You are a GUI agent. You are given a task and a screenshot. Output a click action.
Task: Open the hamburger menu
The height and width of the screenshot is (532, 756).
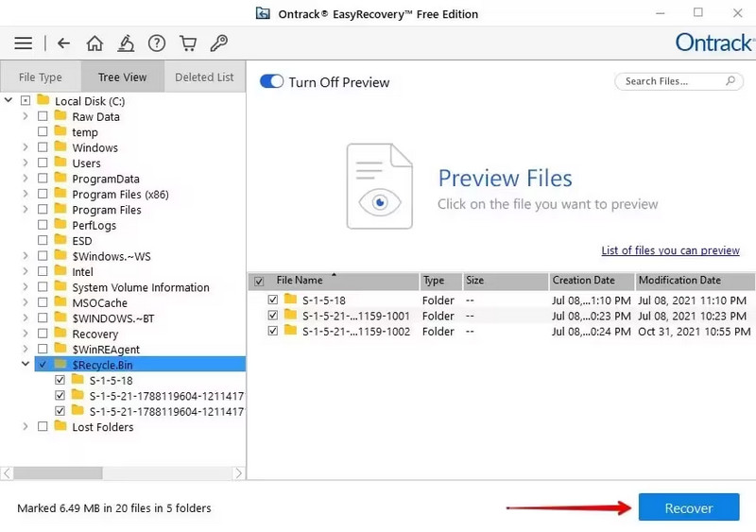point(23,43)
